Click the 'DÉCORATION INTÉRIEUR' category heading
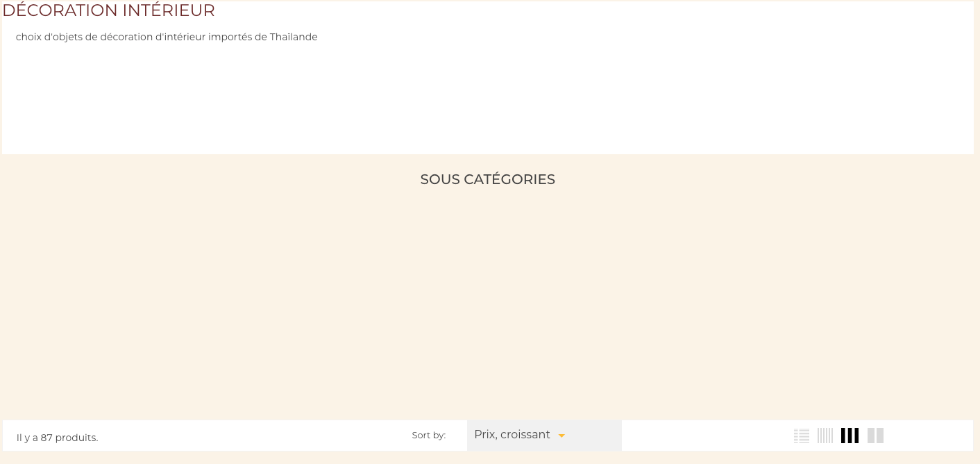The image size is (980, 464). (109, 10)
